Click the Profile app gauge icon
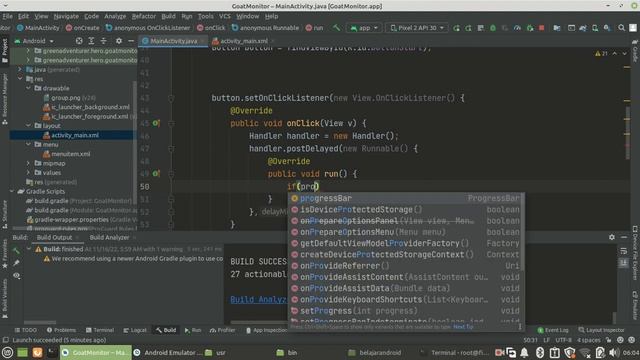This screenshot has width=640, height=360. [x=517, y=28]
